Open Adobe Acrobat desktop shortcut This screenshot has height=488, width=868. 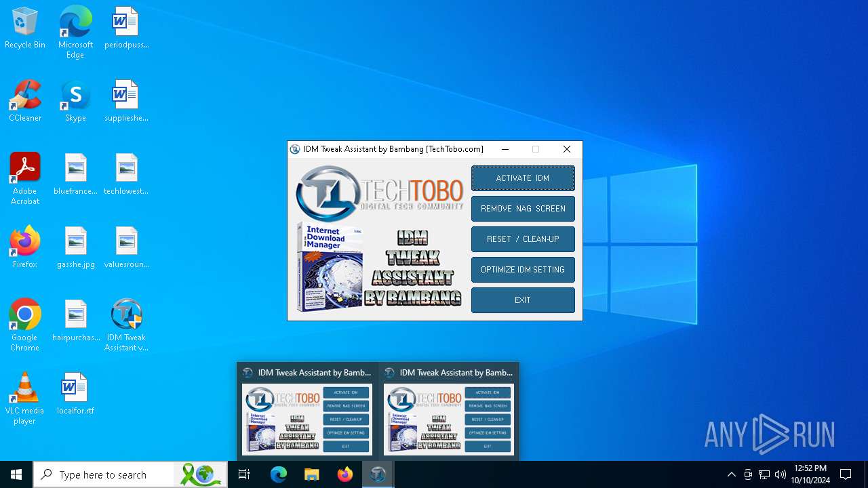(x=25, y=179)
